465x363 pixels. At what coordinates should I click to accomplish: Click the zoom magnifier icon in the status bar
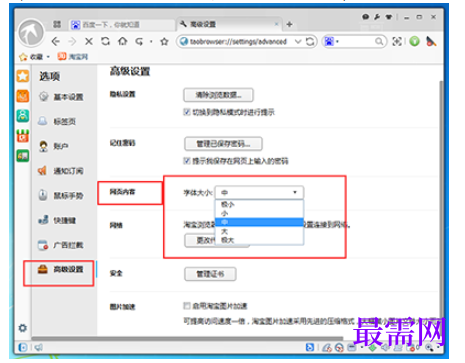click(429, 348)
